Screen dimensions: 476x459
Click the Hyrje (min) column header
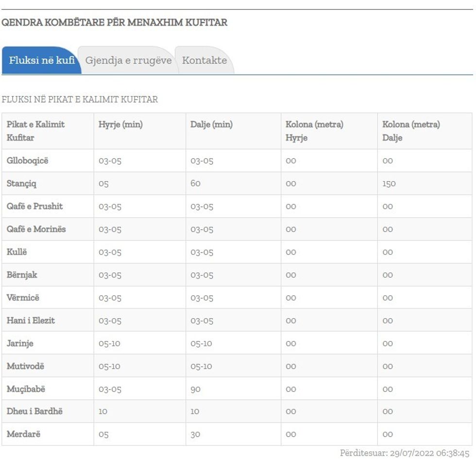(120, 125)
